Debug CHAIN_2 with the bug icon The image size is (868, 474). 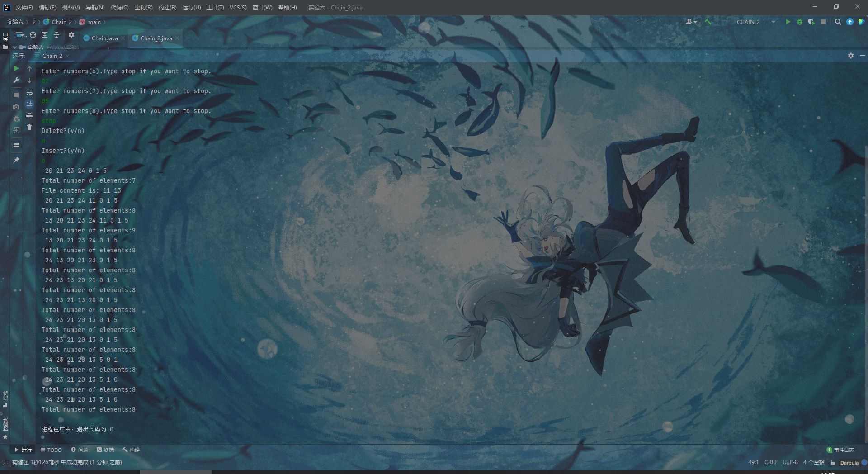(800, 22)
